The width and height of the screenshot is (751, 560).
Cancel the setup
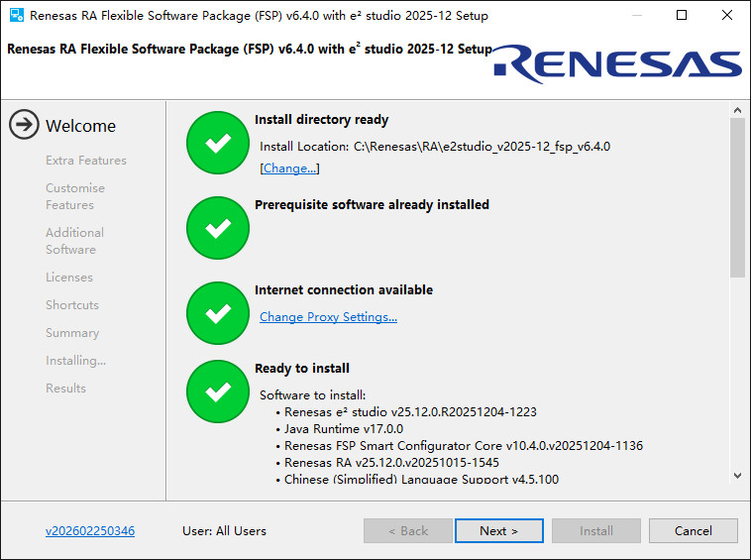pyautogui.click(x=694, y=531)
